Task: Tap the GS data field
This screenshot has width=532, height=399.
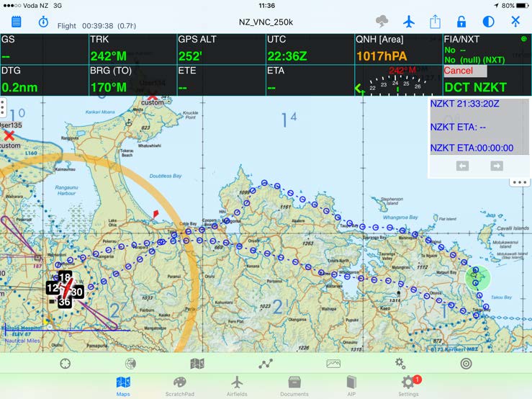Action: pos(44,49)
